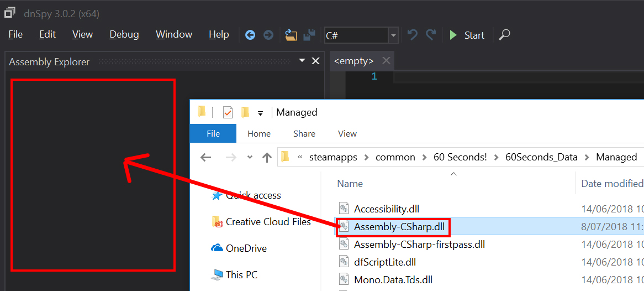Image resolution: width=644 pixels, height=291 pixels.
Task: Open the Search magnifier tool
Action: (x=504, y=35)
